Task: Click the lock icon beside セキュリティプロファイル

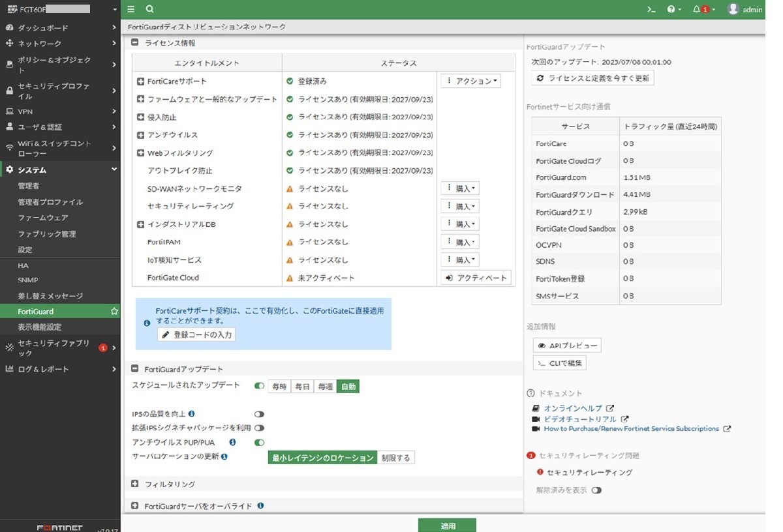Action: click(10, 91)
